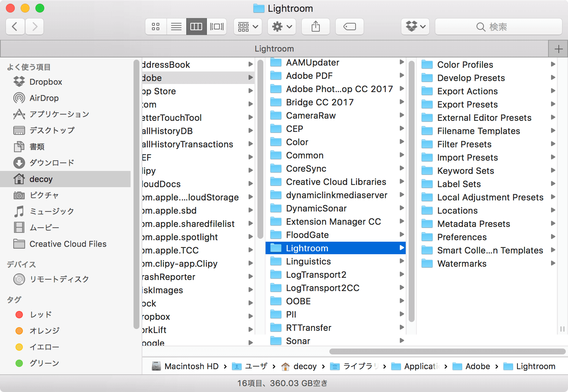Screen dimensions: 568x392
Task: Select the Lightroom tab
Action: tap(274, 49)
